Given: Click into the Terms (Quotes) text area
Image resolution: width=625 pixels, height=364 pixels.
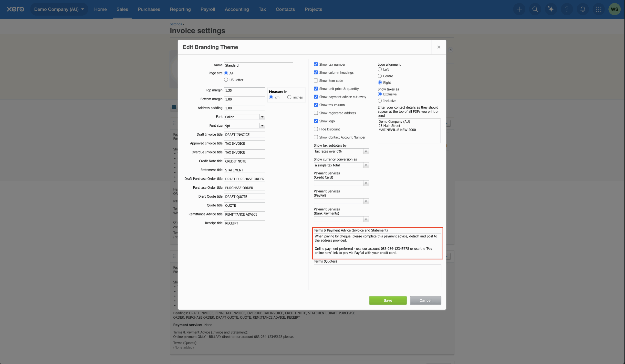Looking at the screenshot, I should click(377, 275).
